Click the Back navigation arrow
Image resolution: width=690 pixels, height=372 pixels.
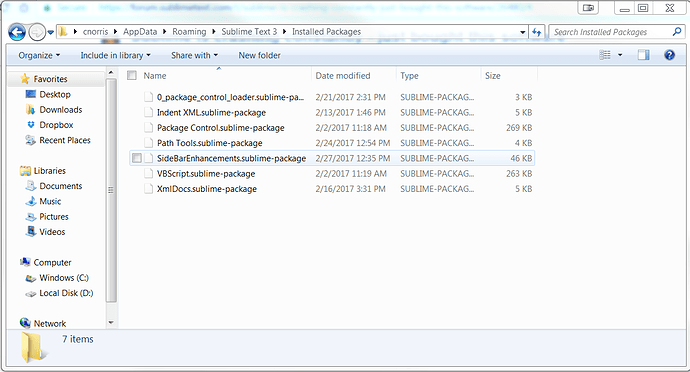coord(17,32)
